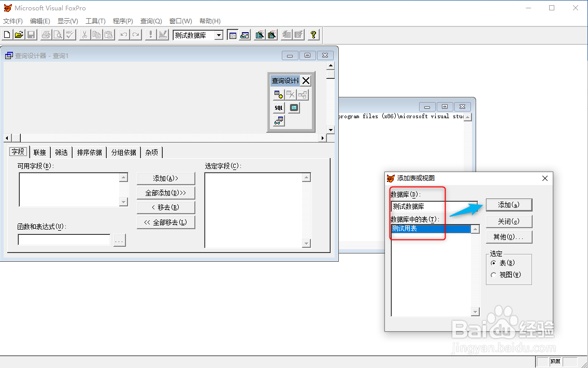The image size is (588, 368).
Task: Click the Cut scissors icon
Action: (x=85, y=35)
